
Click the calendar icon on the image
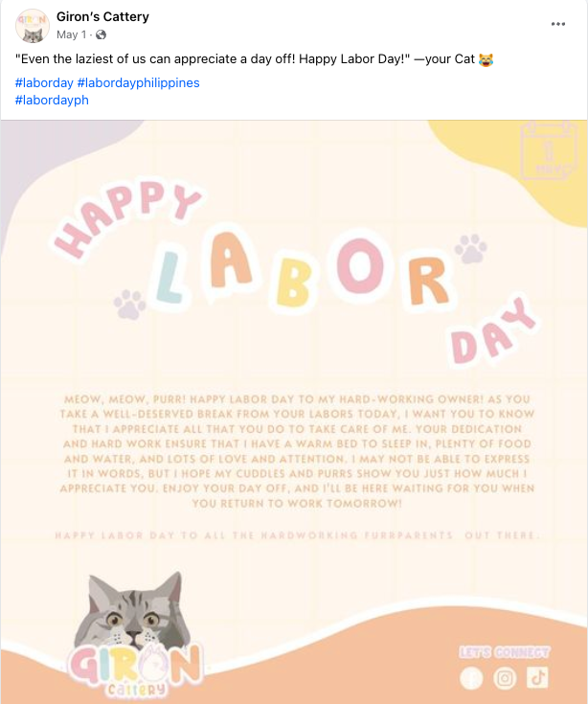click(547, 150)
